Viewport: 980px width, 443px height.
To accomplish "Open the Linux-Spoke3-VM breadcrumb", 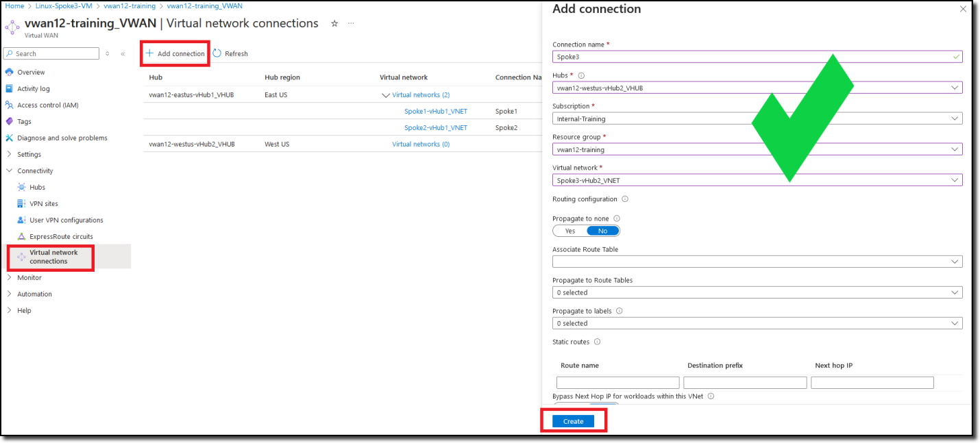I will coord(64,5).
